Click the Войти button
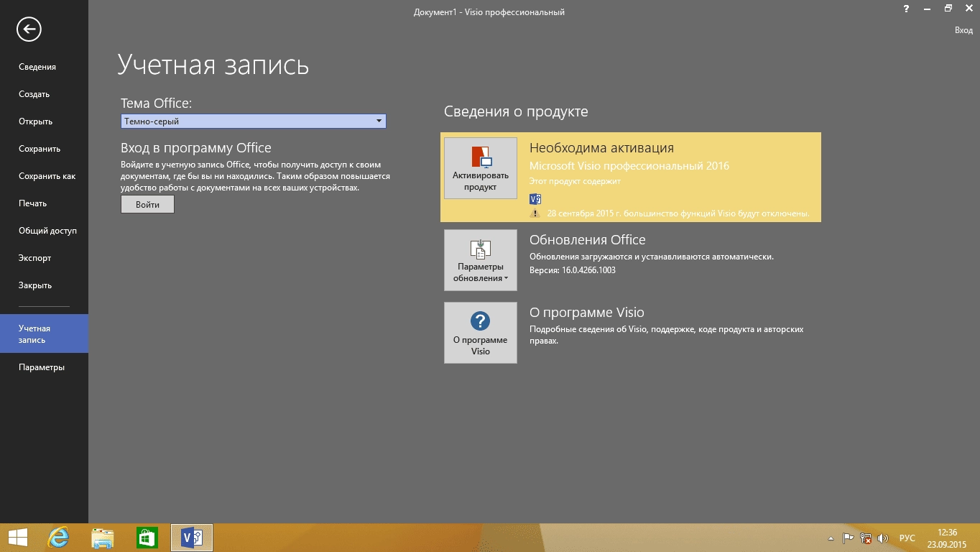 tap(147, 204)
